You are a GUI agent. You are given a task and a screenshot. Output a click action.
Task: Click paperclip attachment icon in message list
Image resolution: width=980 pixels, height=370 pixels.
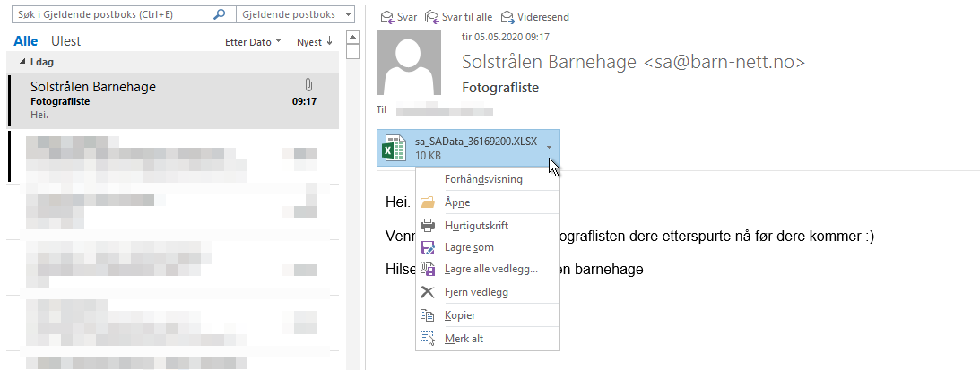308,85
